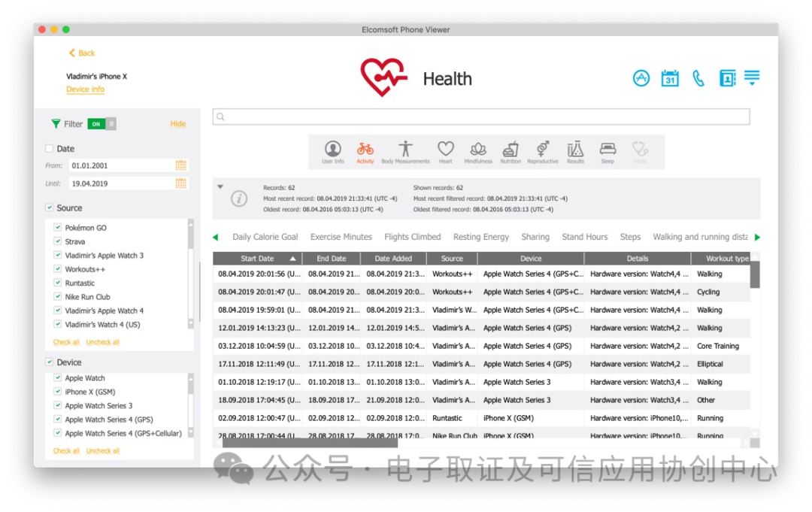Switch to Exercise Minutes tab
Image resolution: width=812 pixels, height=512 pixels.
coord(341,237)
